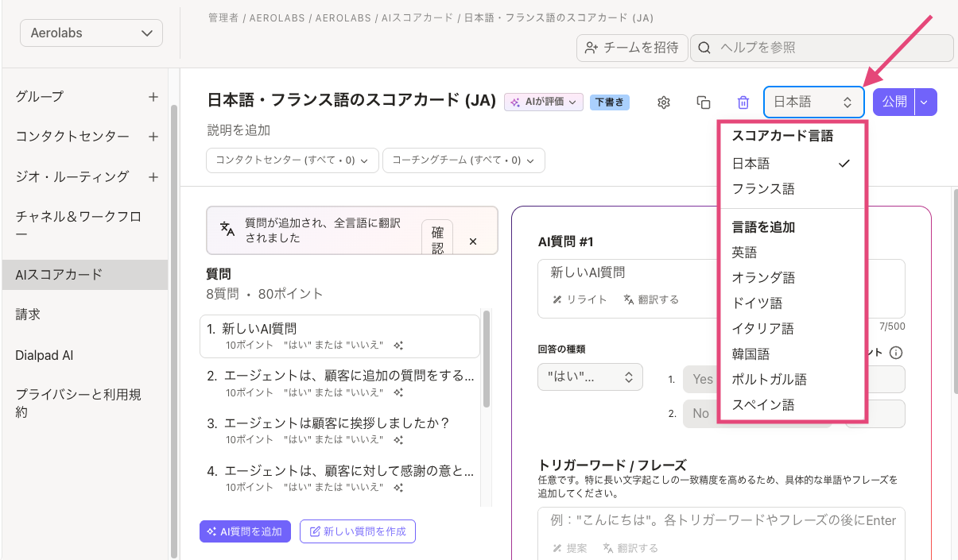Open the Aerolabs account dropdown
The width and height of the screenshot is (958, 560).
(x=91, y=33)
